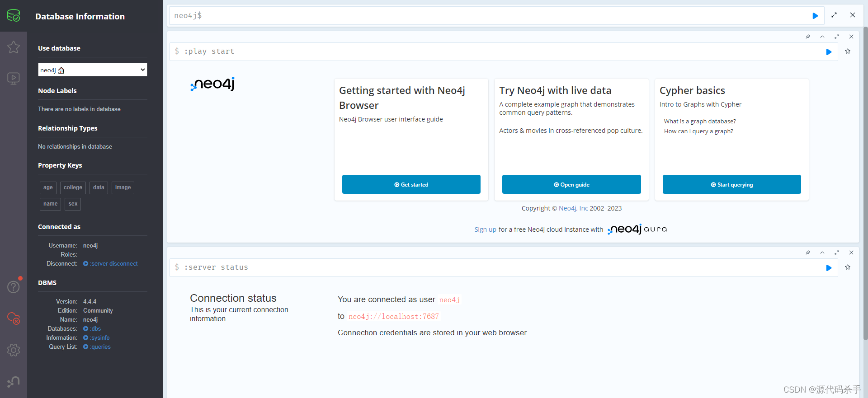Image resolution: width=868 pixels, height=398 pixels.
Task: Clear the main editor with X icon
Action: coord(852,15)
